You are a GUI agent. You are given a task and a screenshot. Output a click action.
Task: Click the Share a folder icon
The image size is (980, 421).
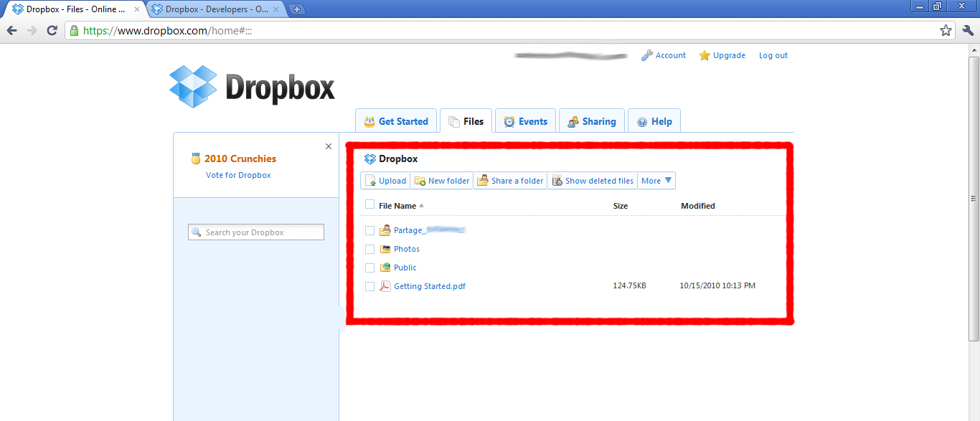click(x=482, y=180)
